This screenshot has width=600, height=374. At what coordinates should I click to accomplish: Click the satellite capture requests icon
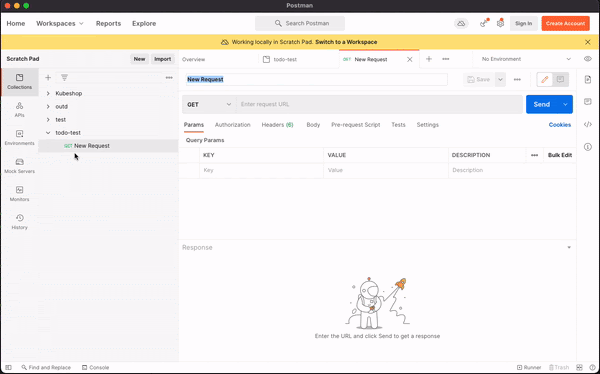(x=484, y=23)
